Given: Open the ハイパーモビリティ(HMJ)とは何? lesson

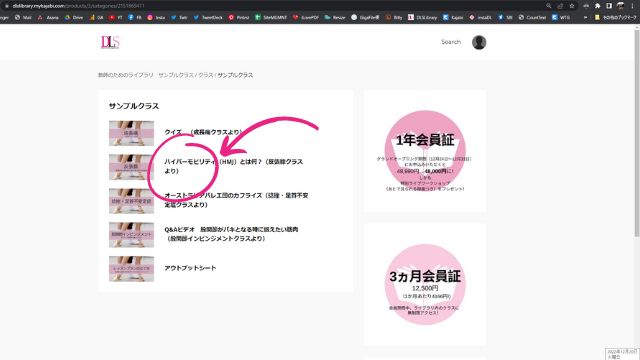Looking at the screenshot, I should 233,166.
